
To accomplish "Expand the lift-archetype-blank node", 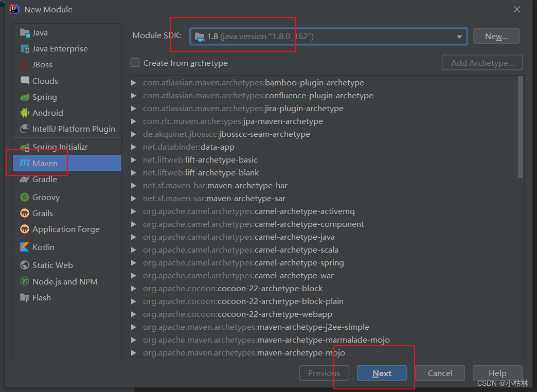I will [134, 173].
